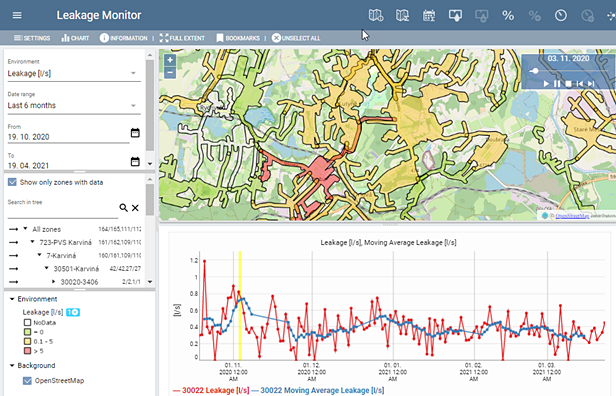
Task: Open the From date calendar picker
Action: pos(135,133)
